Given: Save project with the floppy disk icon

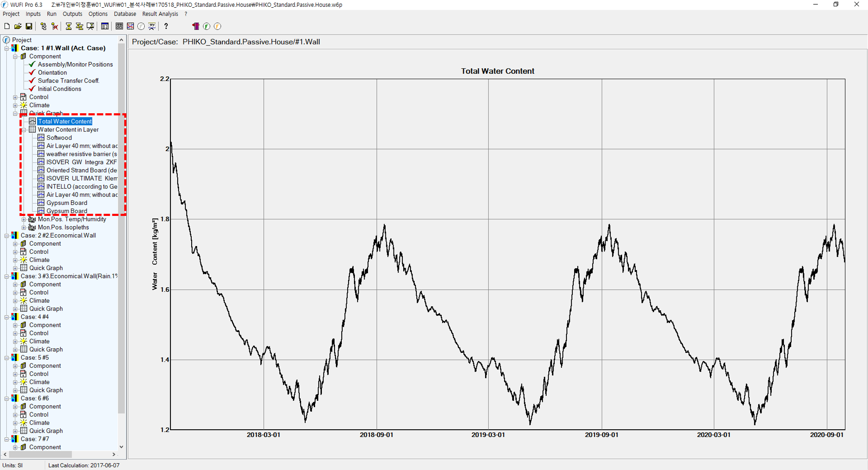Looking at the screenshot, I should pyautogui.click(x=29, y=26).
